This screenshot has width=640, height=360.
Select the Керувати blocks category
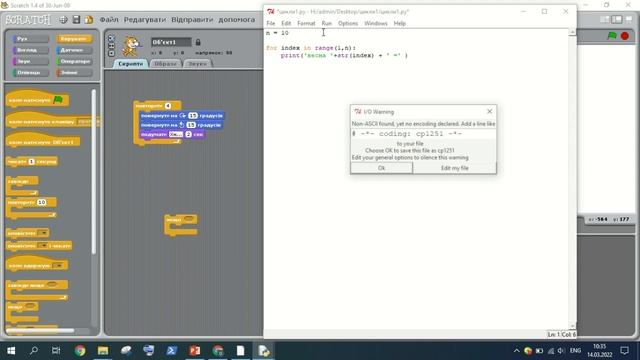74,39
